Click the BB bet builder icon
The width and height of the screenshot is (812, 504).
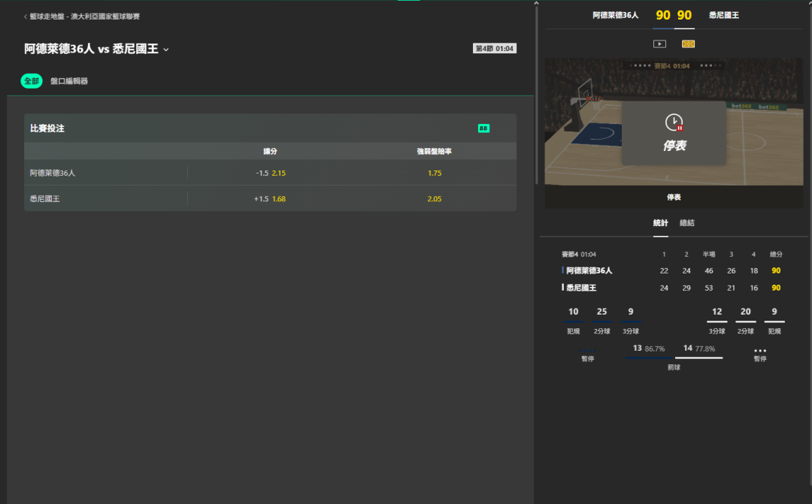[483, 128]
